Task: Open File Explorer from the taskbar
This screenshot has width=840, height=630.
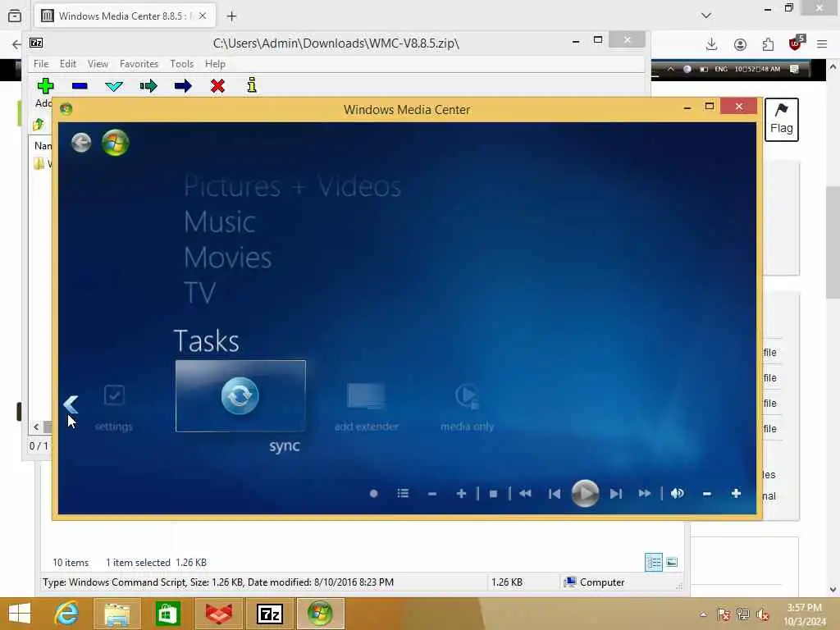Action: point(116,614)
